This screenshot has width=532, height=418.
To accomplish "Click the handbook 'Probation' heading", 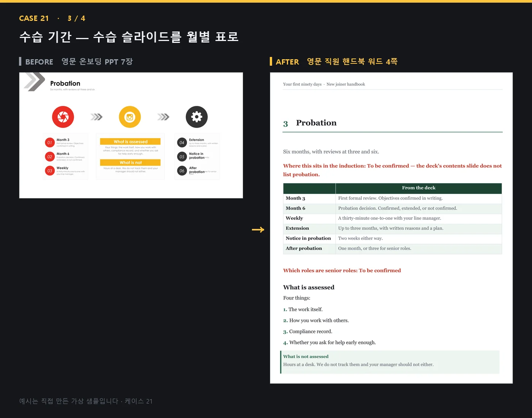I will pyautogui.click(x=316, y=123).
